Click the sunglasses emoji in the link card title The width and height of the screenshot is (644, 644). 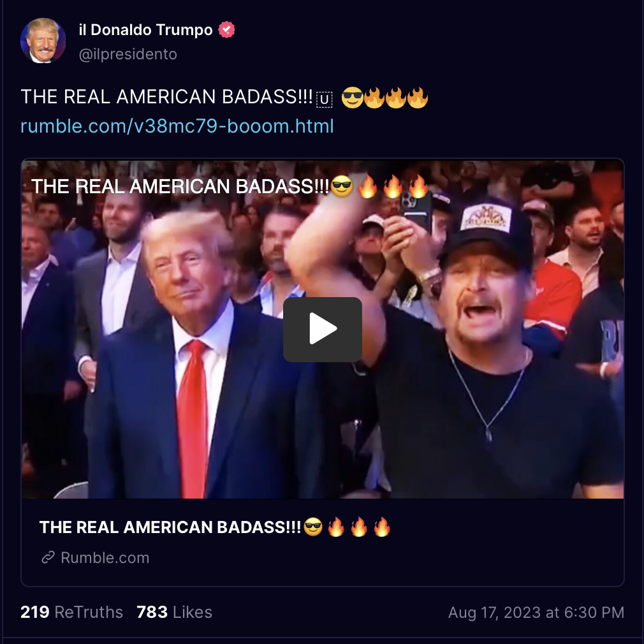[313, 527]
